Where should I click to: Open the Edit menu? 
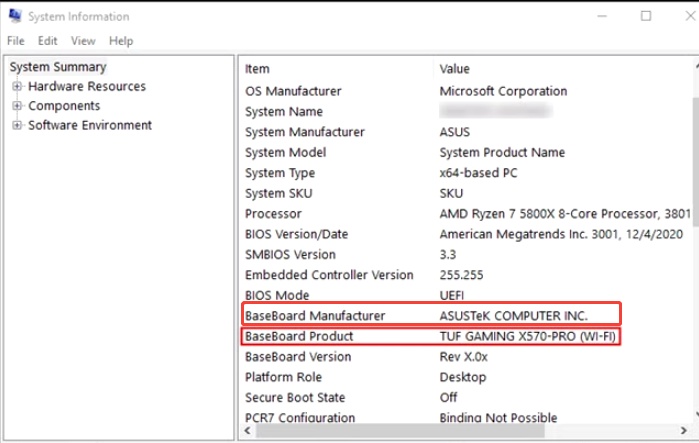[47, 41]
